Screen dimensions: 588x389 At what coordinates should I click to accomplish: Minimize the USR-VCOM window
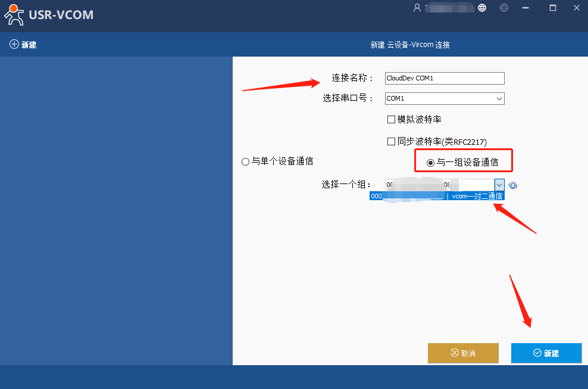[526, 8]
